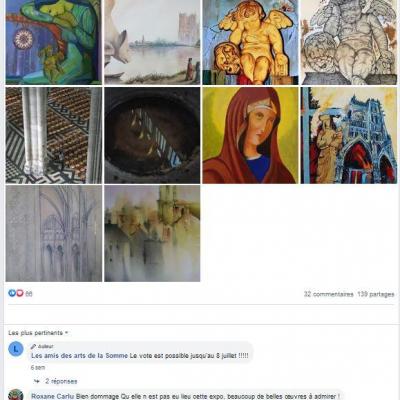Viewport: 400px width, 400px height.
Task: Open the grey cathedral interior drawing thumbnail
Action: pos(54,233)
